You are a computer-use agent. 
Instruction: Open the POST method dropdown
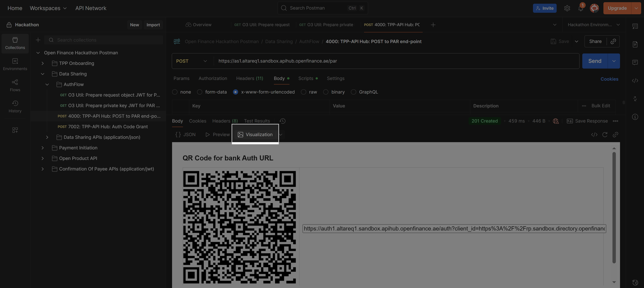[192, 61]
